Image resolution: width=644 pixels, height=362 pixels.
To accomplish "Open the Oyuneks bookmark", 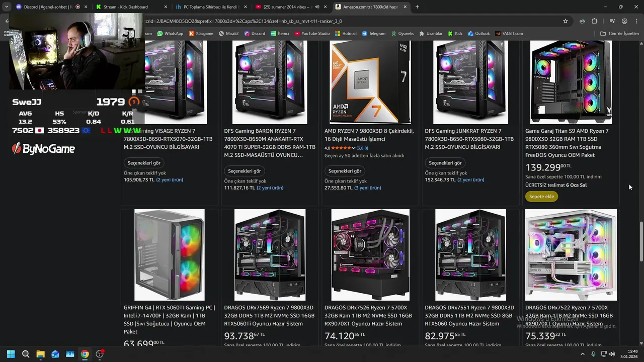I will (x=402, y=34).
